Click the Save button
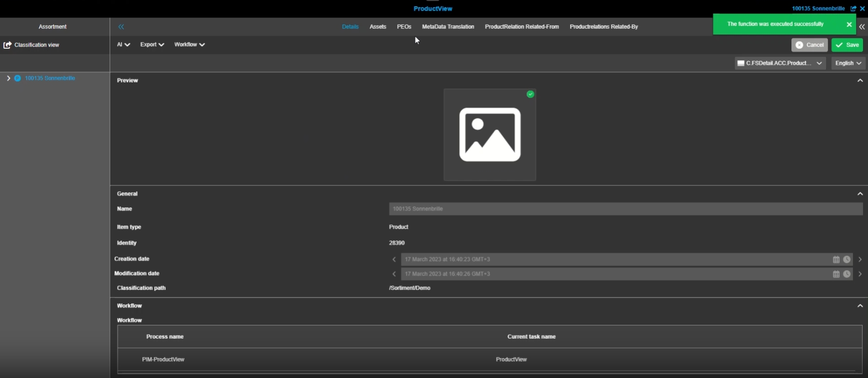The width and height of the screenshot is (868, 378). coord(847,45)
